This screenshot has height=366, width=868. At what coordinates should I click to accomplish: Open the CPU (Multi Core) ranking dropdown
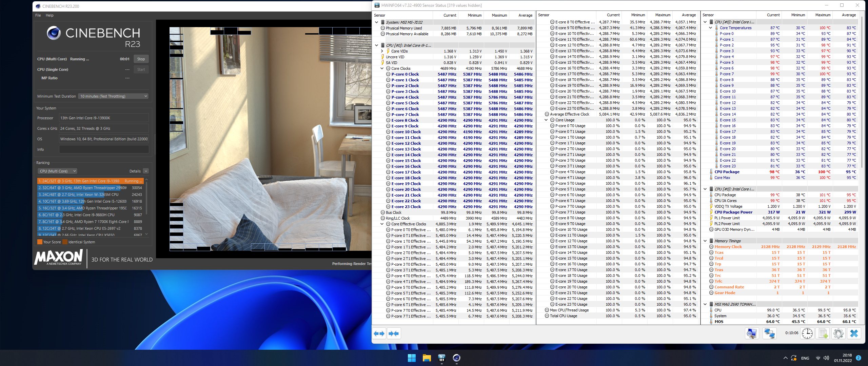57,171
